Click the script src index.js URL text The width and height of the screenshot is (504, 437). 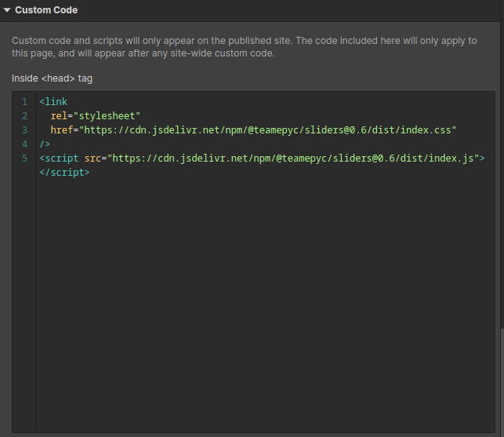[293, 158]
